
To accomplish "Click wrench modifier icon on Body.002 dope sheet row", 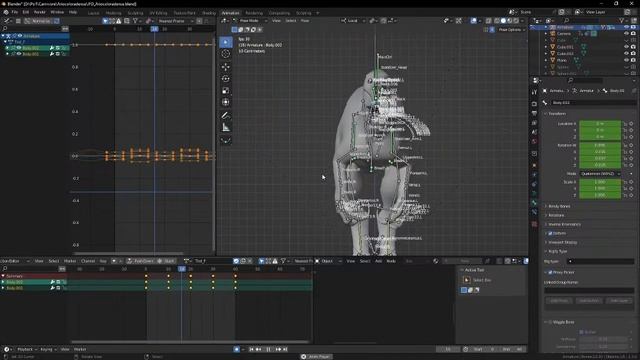I will 52,282.
